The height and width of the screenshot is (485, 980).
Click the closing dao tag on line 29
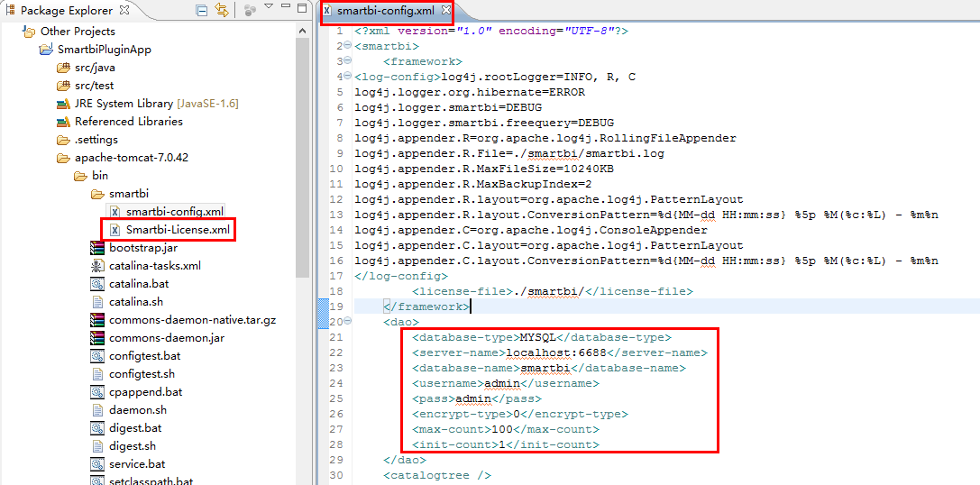pyautogui.click(x=405, y=460)
